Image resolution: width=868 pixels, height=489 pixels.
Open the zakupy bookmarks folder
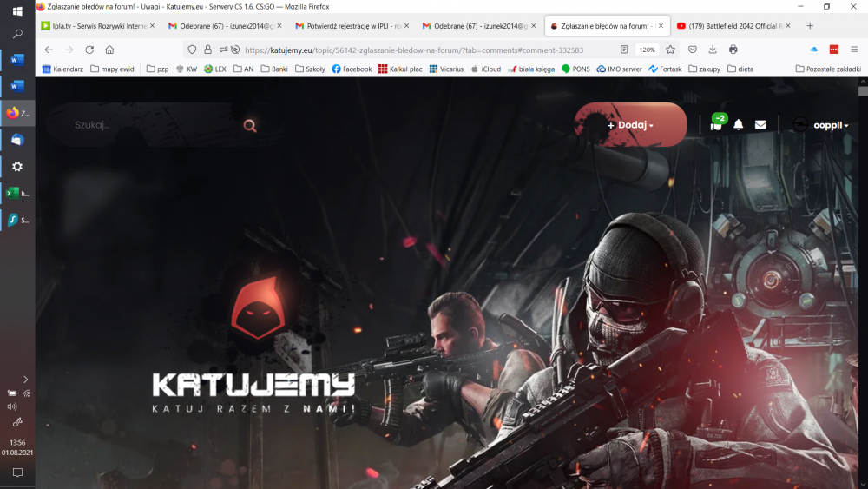click(704, 69)
